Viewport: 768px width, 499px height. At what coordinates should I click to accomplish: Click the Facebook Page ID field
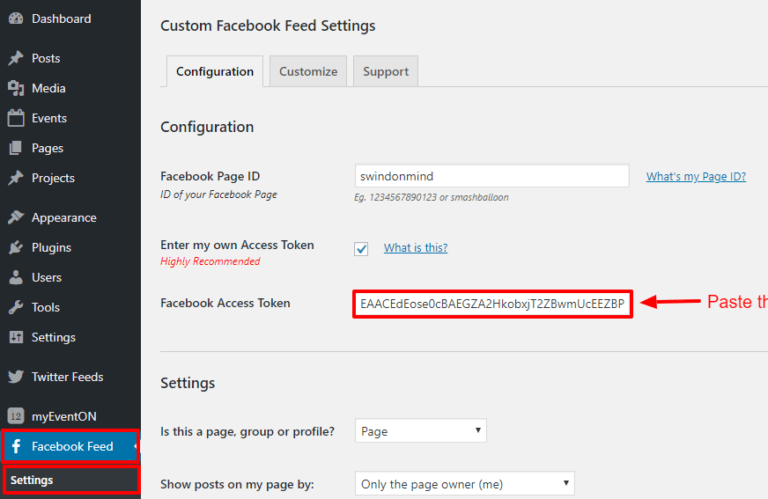click(492, 176)
